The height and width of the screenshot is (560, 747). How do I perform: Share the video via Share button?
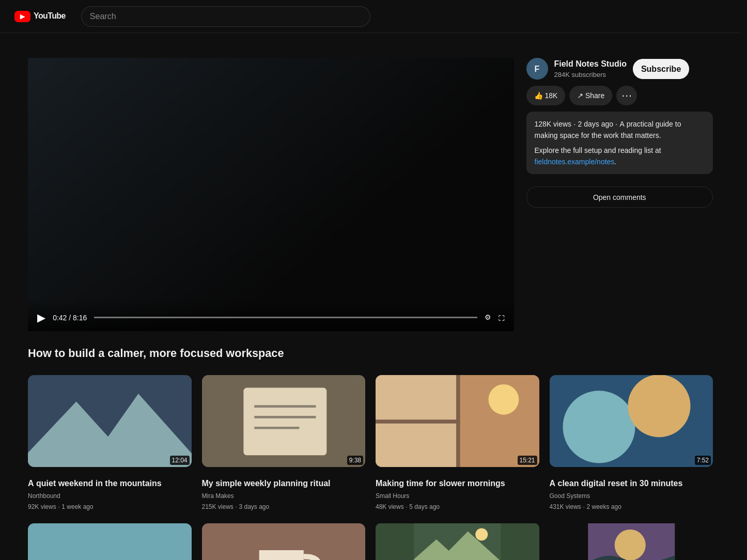(x=590, y=96)
